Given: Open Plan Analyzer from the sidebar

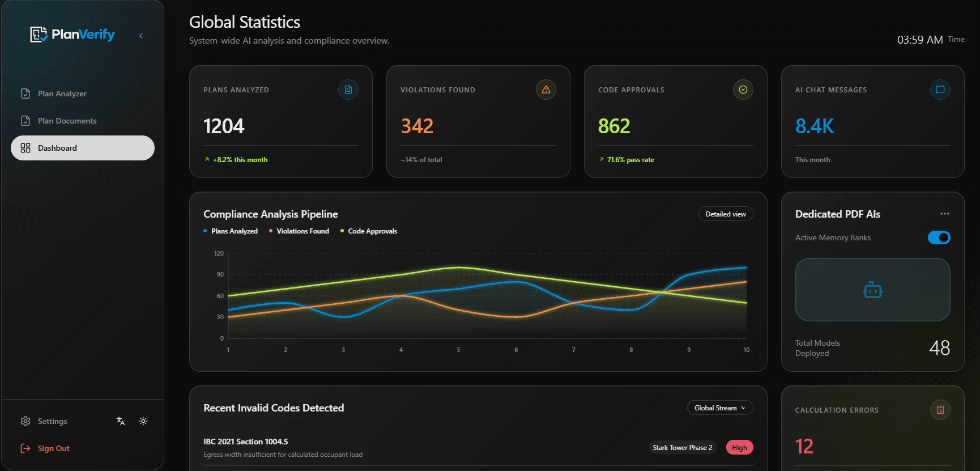Looking at the screenshot, I should pos(83,94).
